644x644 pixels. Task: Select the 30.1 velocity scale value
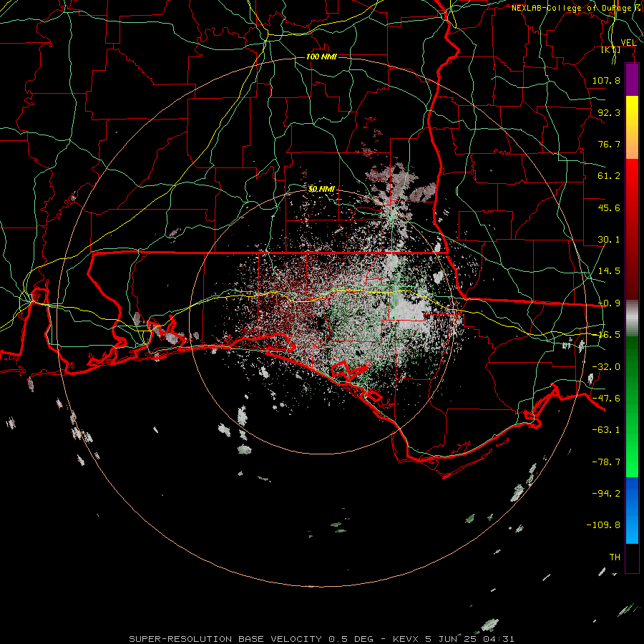pyautogui.click(x=609, y=240)
